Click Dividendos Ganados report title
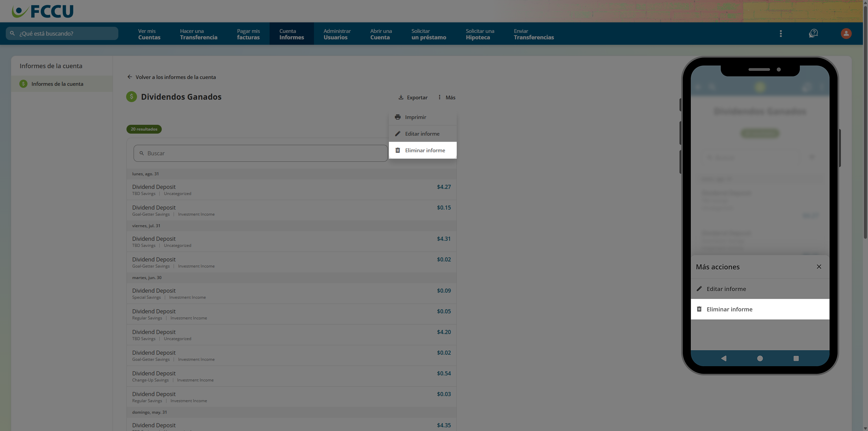 pyautogui.click(x=181, y=97)
